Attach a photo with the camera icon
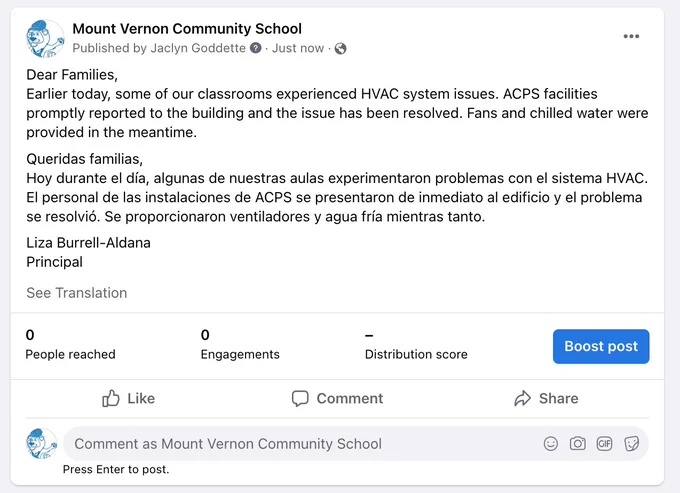 tap(578, 444)
